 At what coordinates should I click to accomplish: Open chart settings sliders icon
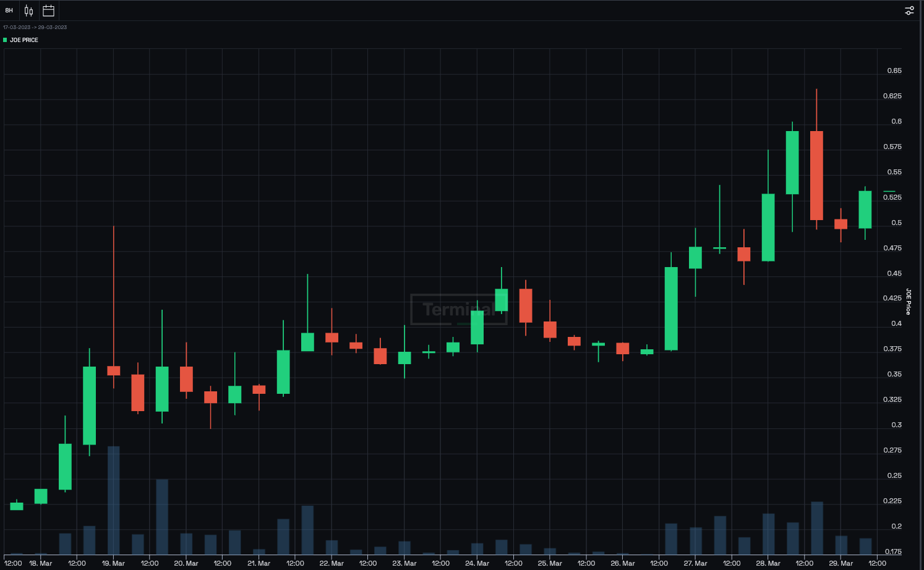click(909, 11)
